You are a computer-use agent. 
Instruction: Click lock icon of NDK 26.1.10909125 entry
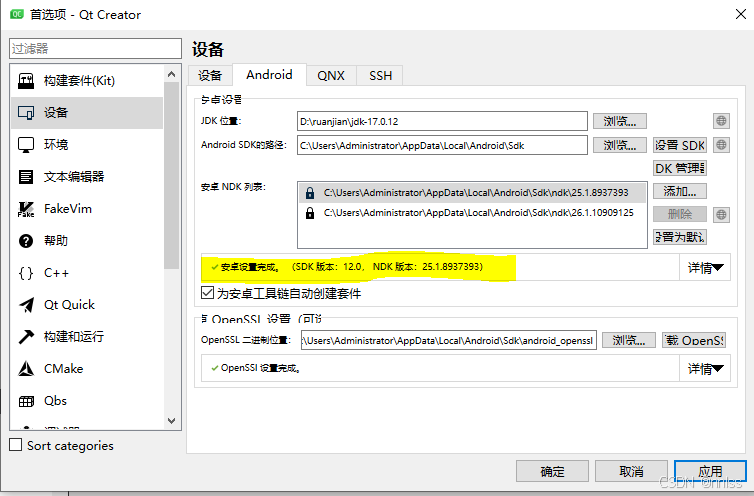(310, 213)
